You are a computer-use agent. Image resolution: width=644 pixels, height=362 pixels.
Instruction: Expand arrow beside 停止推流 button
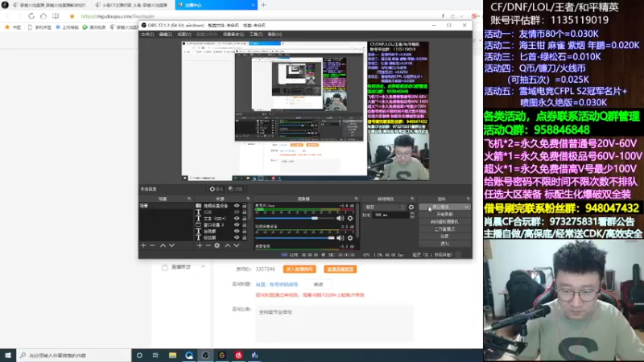[x=467, y=208]
